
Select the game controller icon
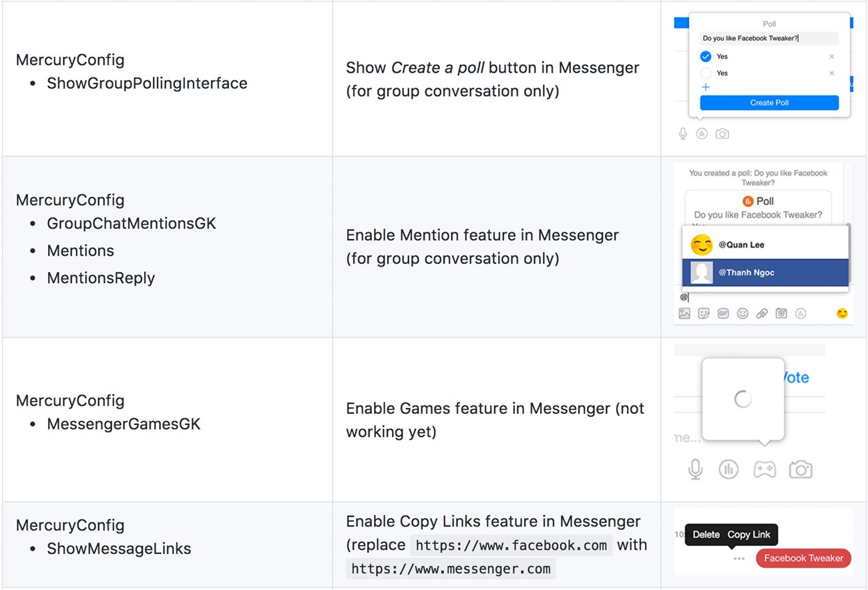click(765, 469)
